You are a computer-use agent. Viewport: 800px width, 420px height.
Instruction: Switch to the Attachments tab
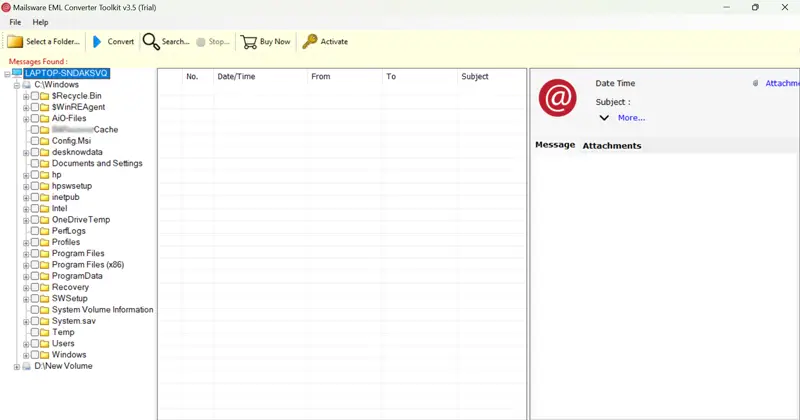pyautogui.click(x=612, y=146)
